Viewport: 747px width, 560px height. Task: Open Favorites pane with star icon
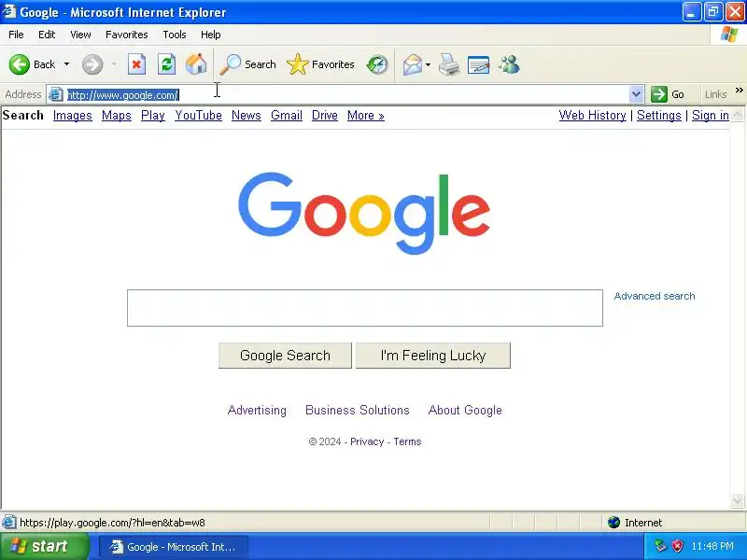[x=298, y=64]
